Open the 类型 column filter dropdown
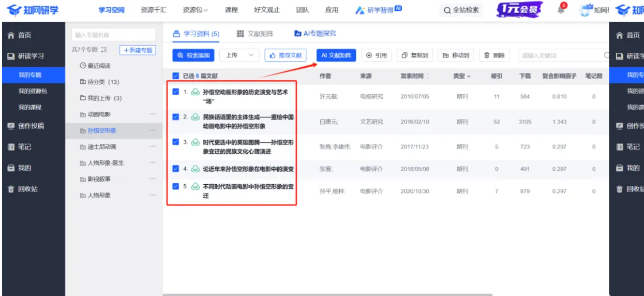644x296 pixels. coord(461,76)
